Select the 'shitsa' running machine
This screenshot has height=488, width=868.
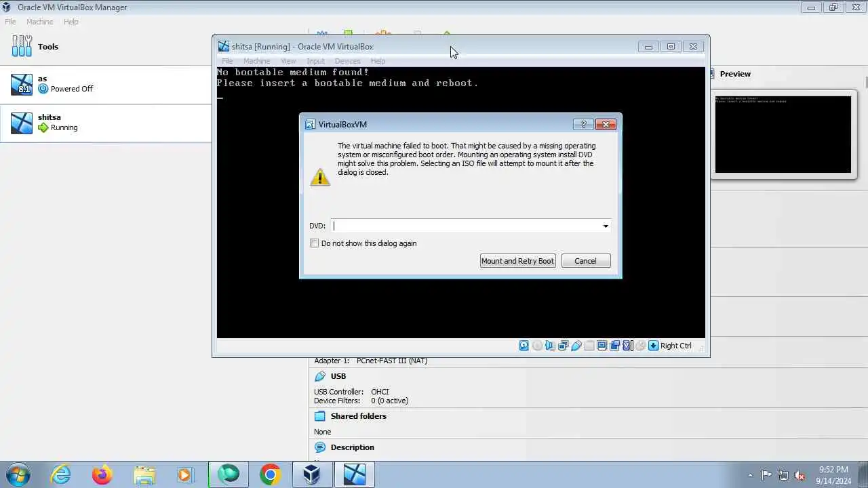pyautogui.click(x=106, y=123)
